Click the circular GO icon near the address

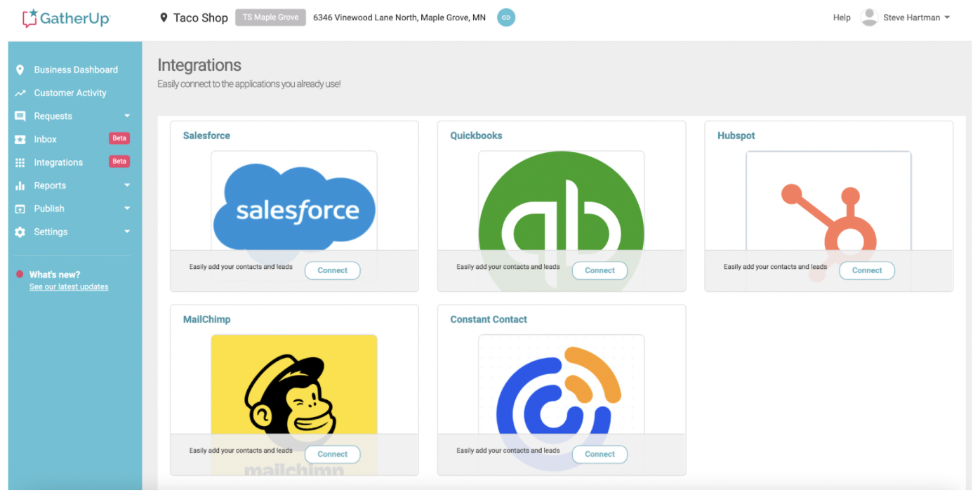[506, 17]
